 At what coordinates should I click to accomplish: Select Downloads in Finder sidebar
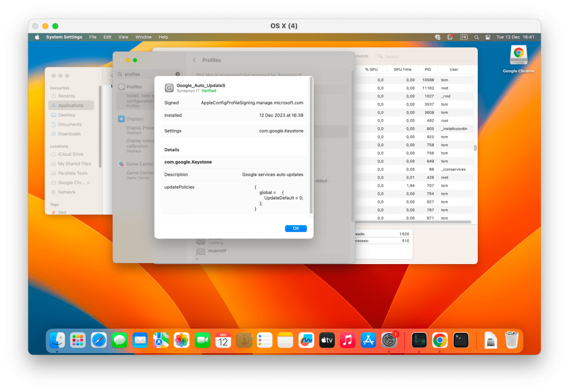coord(70,134)
